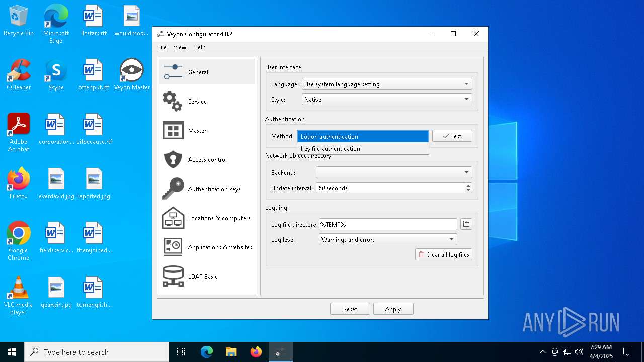Select the Adobe Acrobat desktop shortcut
644x362 pixels.
(19, 133)
